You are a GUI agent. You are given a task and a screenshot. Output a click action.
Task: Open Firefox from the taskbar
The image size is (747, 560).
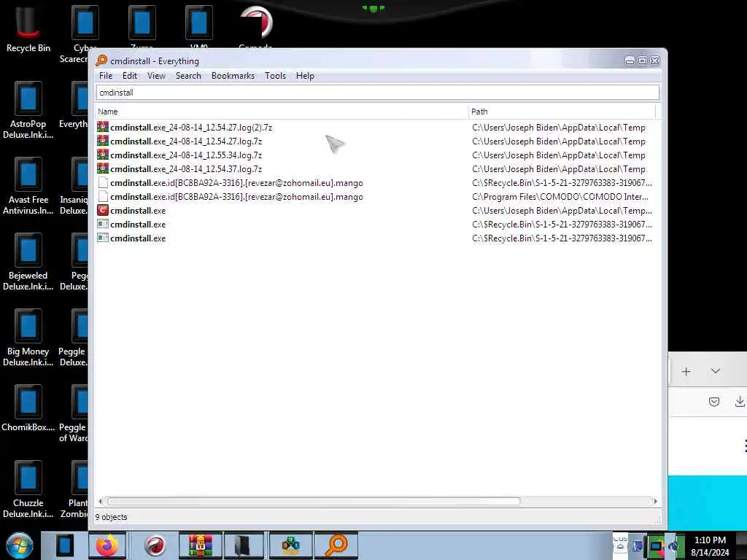107,545
